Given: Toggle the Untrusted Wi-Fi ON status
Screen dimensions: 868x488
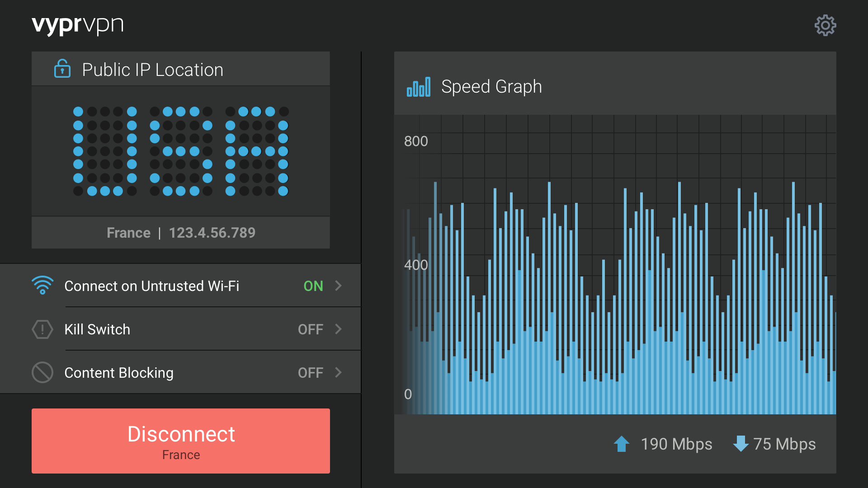Looking at the screenshot, I should coord(313,286).
